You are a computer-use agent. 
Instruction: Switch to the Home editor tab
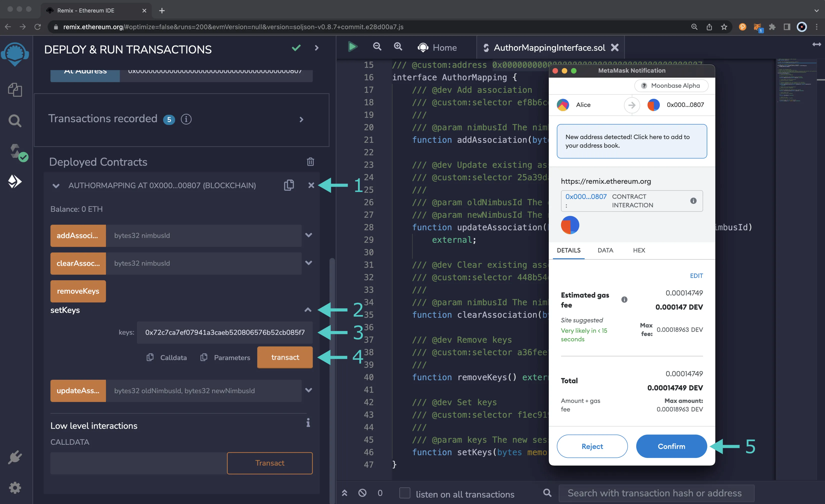click(x=437, y=47)
